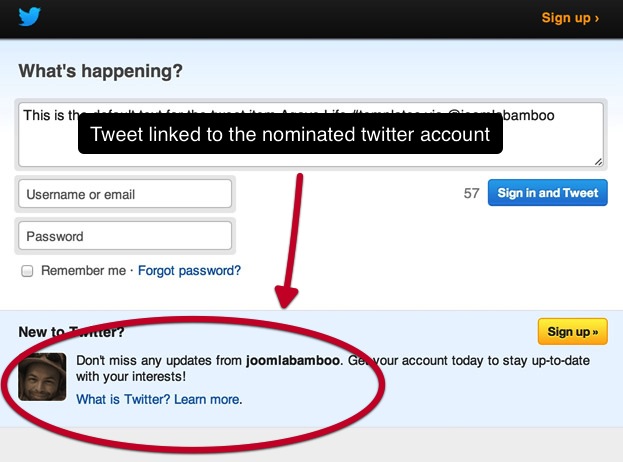Click the text area resize grip
The width and height of the screenshot is (623, 462).
pyautogui.click(x=598, y=161)
